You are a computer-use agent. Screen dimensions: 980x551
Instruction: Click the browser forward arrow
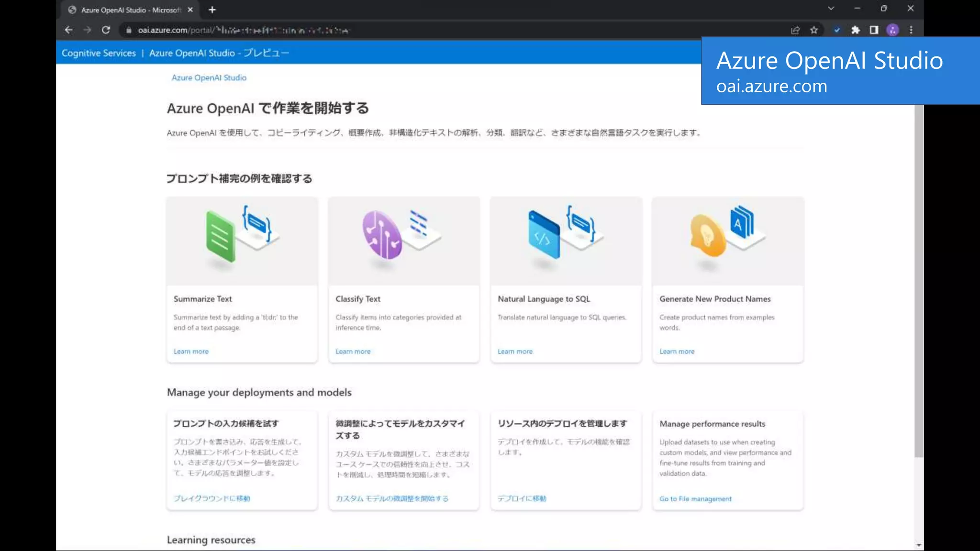coord(87,30)
